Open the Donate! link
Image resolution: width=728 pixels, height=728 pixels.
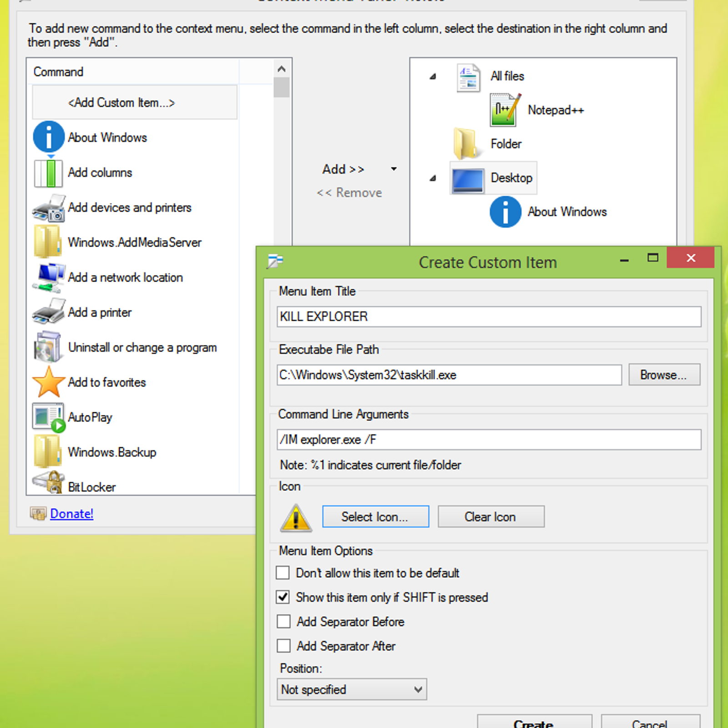click(71, 514)
